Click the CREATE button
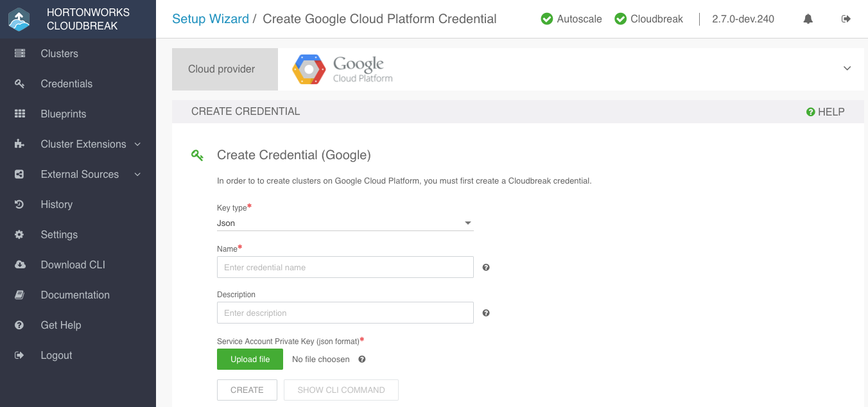This screenshot has height=407, width=868. pos(247,390)
